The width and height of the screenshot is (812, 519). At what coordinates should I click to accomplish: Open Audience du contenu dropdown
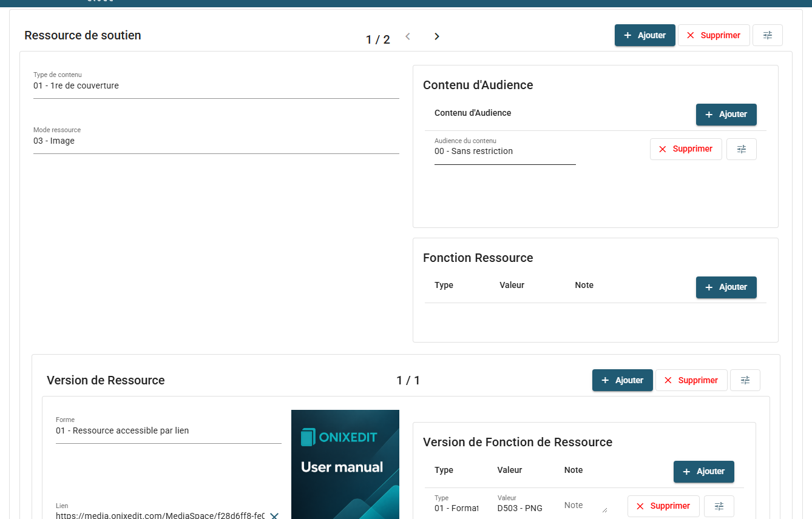pos(505,151)
